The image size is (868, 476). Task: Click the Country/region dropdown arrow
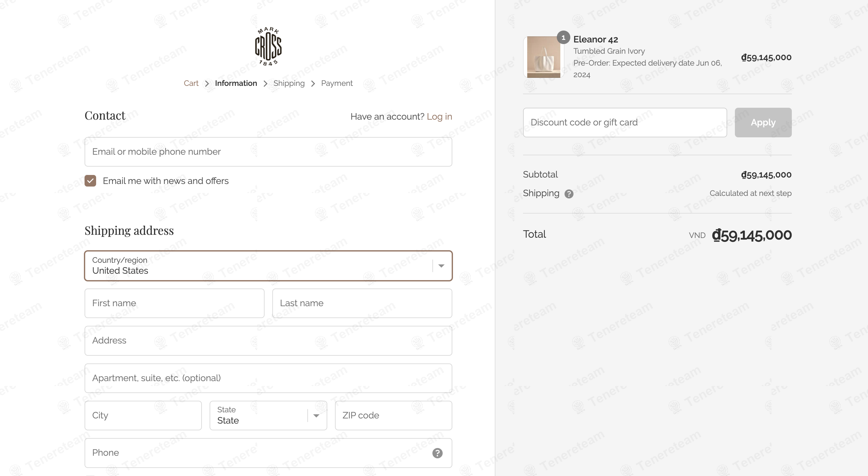(441, 266)
